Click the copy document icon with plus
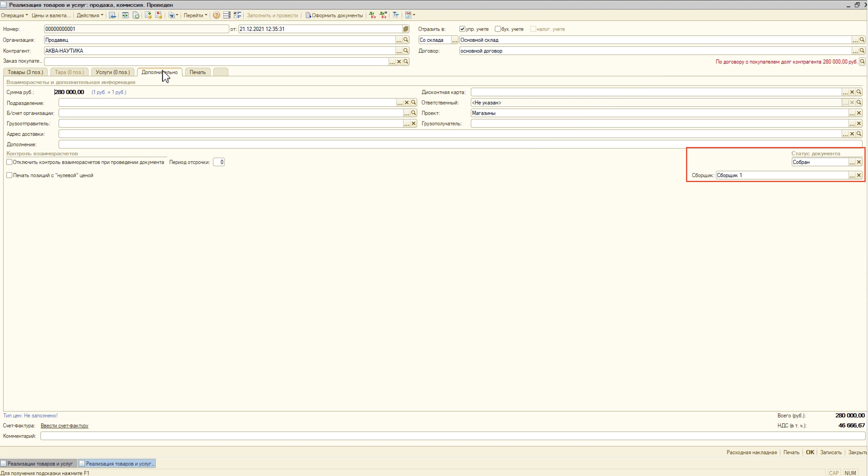This screenshot has height=476, width=868. [136, 15]
